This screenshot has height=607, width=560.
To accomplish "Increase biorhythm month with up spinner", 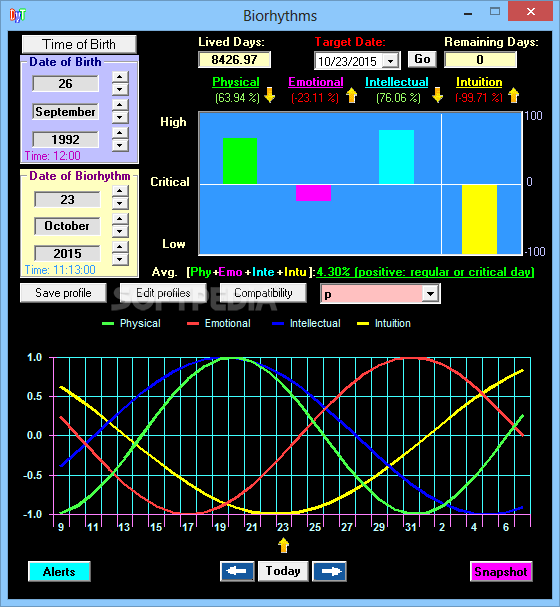I will (x=120, y=219).
